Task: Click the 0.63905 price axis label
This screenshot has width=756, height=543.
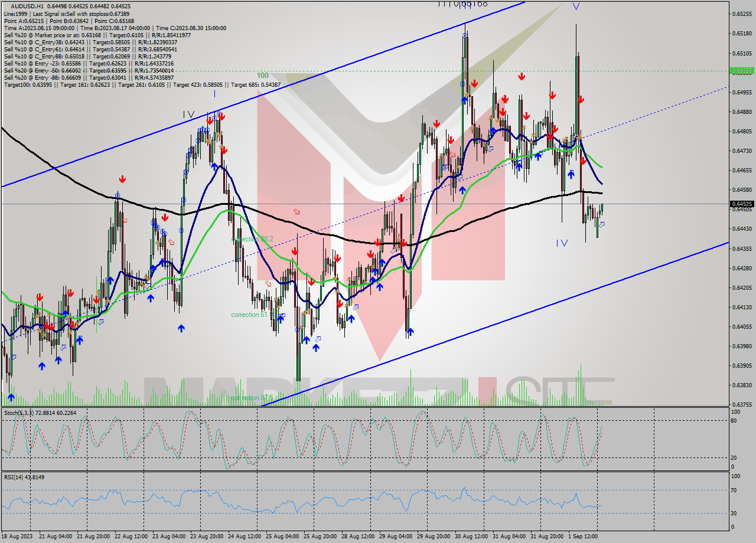Action: coord(742,365)
